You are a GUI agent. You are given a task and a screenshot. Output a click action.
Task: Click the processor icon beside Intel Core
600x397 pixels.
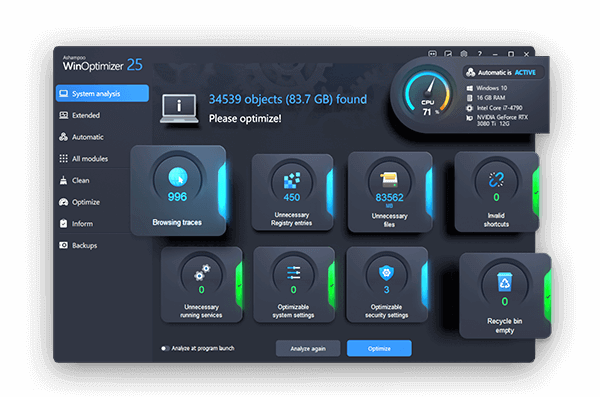click(470, 108)
